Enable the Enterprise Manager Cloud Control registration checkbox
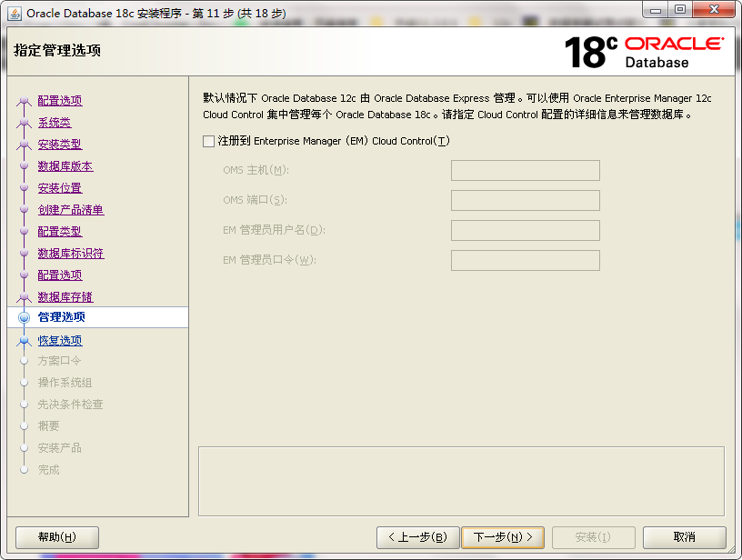 [209, 141]
